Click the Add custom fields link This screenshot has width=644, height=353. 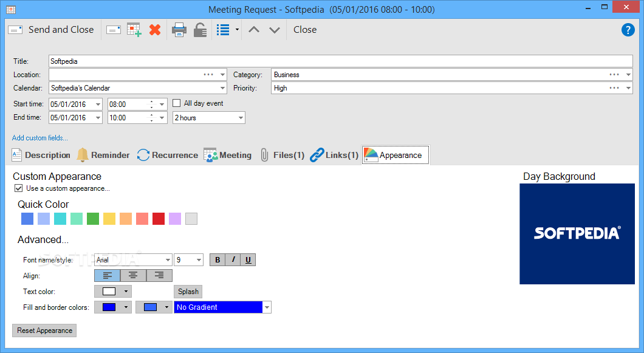[x=40, y=138]
